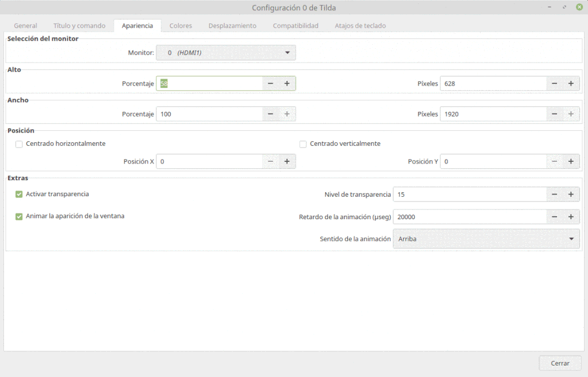Disable Activar transparencia

(19, 194)
